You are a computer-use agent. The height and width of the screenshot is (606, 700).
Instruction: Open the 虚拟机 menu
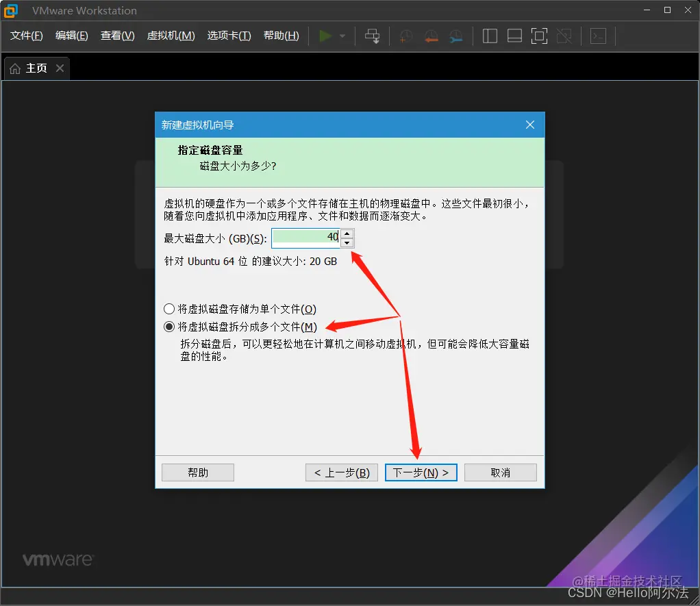(171, 36)
